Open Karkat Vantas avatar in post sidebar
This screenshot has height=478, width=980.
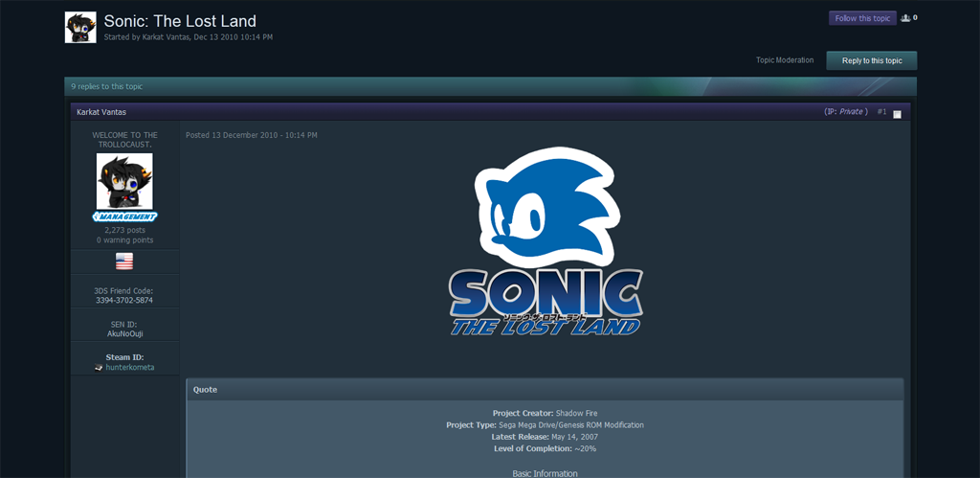tap(124, 181)
